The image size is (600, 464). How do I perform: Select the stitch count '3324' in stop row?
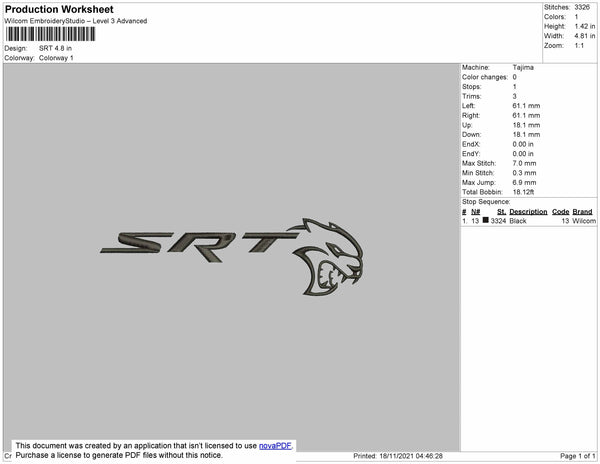tap(498, 221)
